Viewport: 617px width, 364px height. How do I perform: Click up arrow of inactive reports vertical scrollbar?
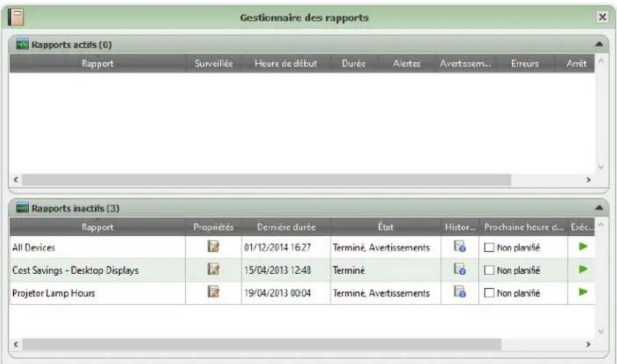tap(601, 225)
